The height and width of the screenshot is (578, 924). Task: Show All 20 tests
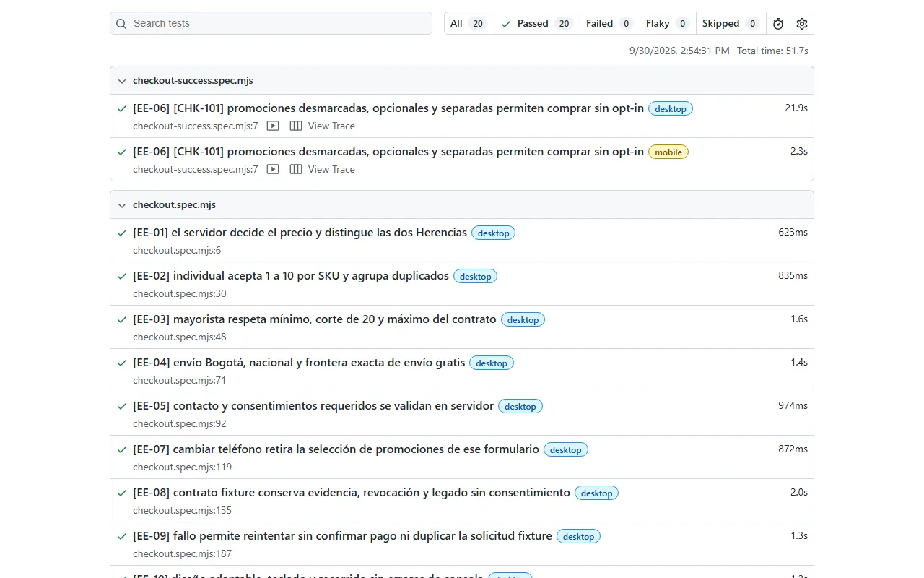coord(469,23)
